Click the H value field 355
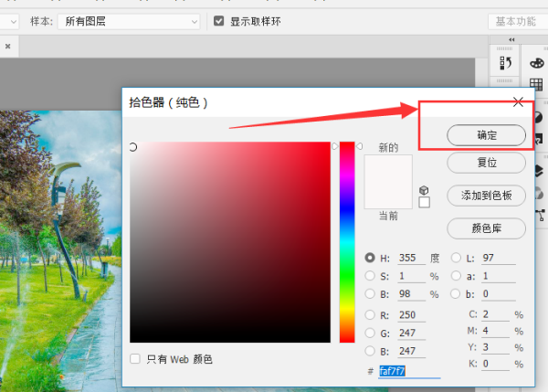The height and width of the screenshot is (392, 548). (x=411, y=258)
